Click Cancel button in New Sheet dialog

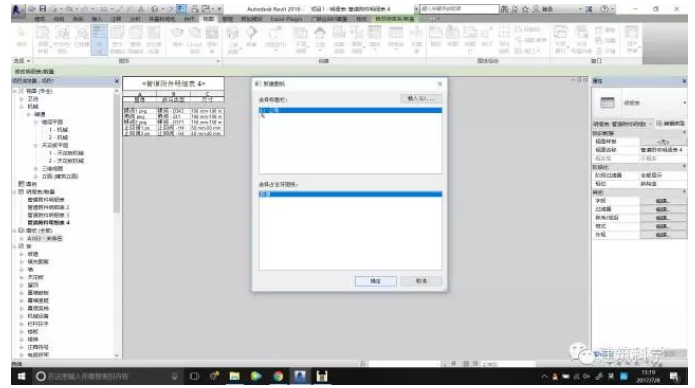tap(421, 281)
